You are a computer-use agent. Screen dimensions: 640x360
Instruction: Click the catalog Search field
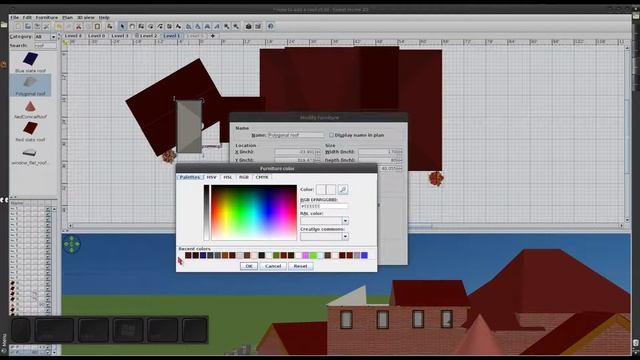point(45,45)
